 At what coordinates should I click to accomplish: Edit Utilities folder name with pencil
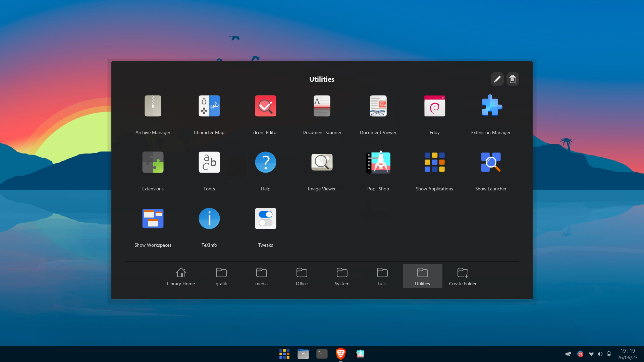coord(497,79)
